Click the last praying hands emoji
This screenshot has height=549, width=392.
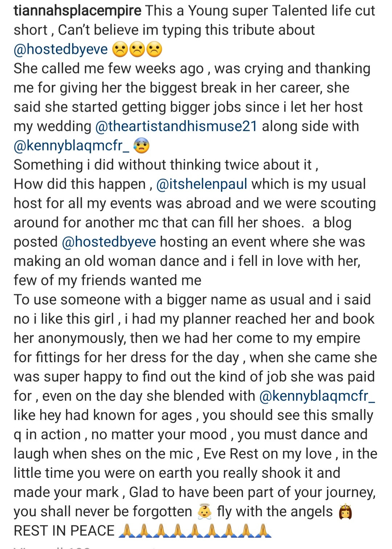[x=263, y=531]
